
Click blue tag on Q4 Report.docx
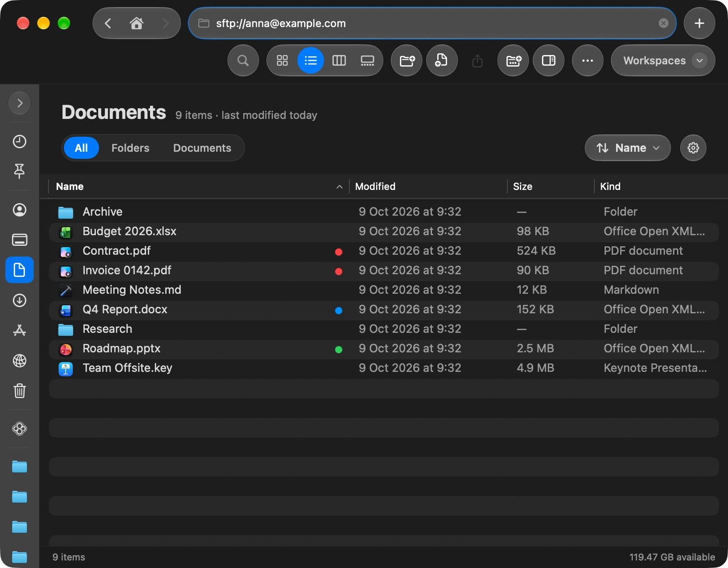(339, 311)
